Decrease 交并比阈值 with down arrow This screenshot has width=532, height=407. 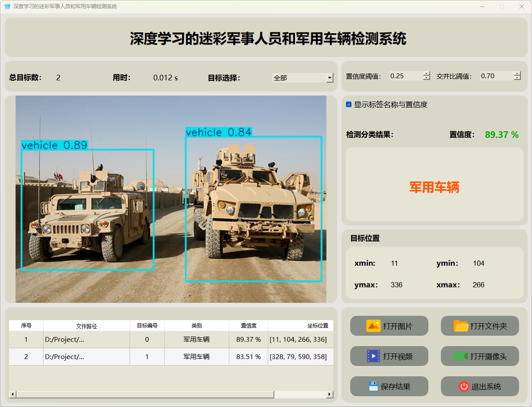coord(517,78)
